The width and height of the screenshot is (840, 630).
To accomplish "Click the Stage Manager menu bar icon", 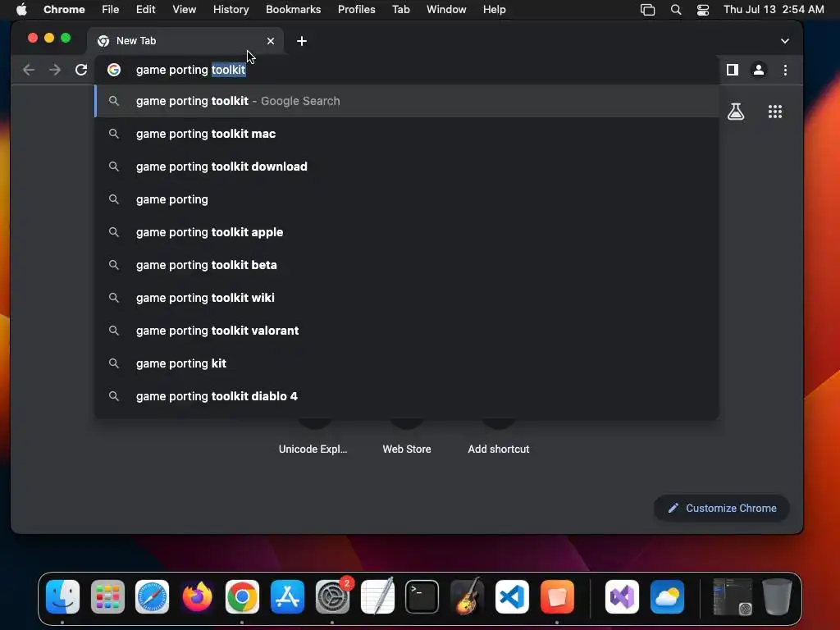I will [648, 10].
